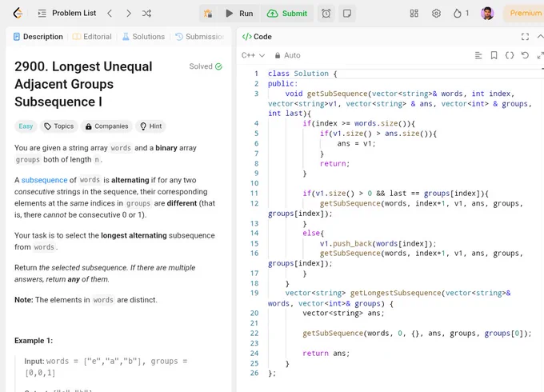The height and width of the screenshot is (392, 544).
Task: Click the ans = v1; statement
Action: (356, 144)
